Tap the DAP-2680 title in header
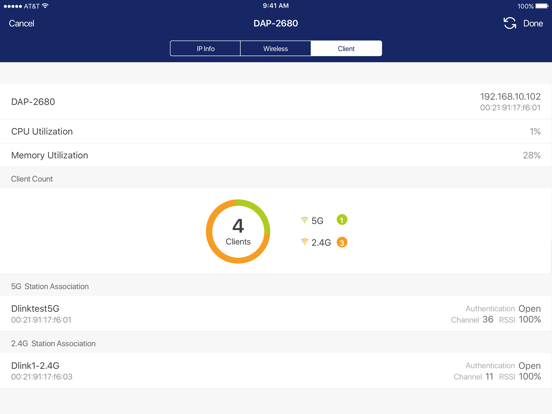The width and height of the screenshot is (552, 414). point(276,23)
